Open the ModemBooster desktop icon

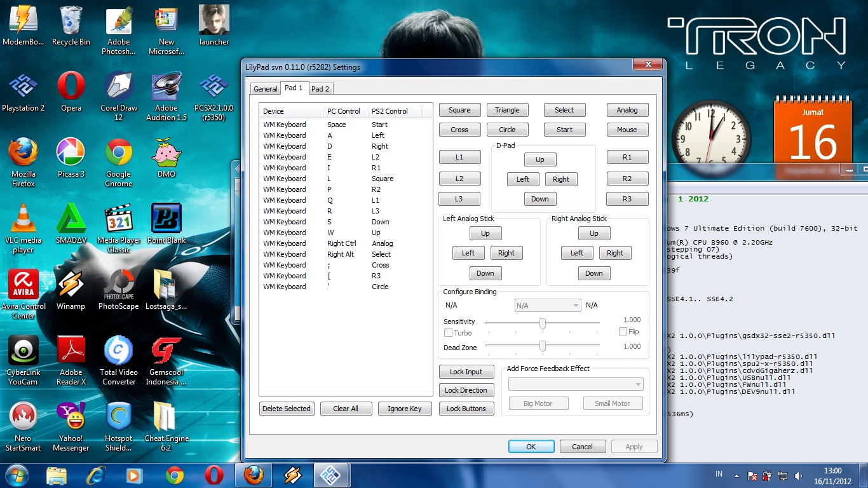(24, 26)
